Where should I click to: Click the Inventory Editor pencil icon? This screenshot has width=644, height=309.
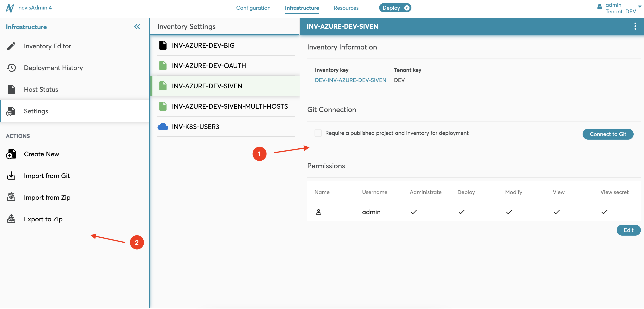[11, 46]
